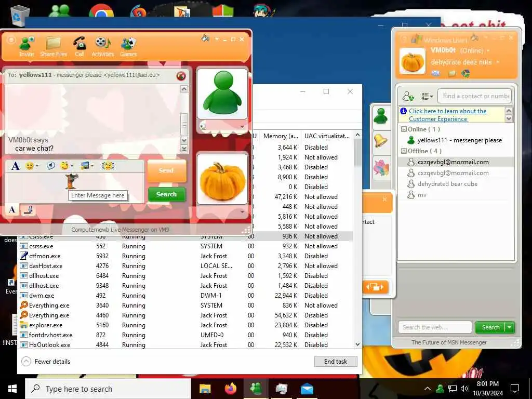Select the mv offline contact
Viewport: 532px width, 399px height.
pos(456,195)
